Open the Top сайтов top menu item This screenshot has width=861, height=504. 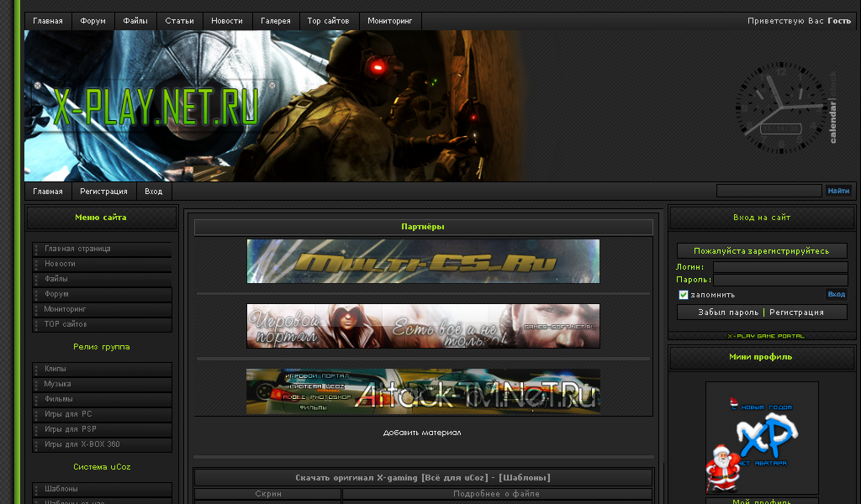329,21
